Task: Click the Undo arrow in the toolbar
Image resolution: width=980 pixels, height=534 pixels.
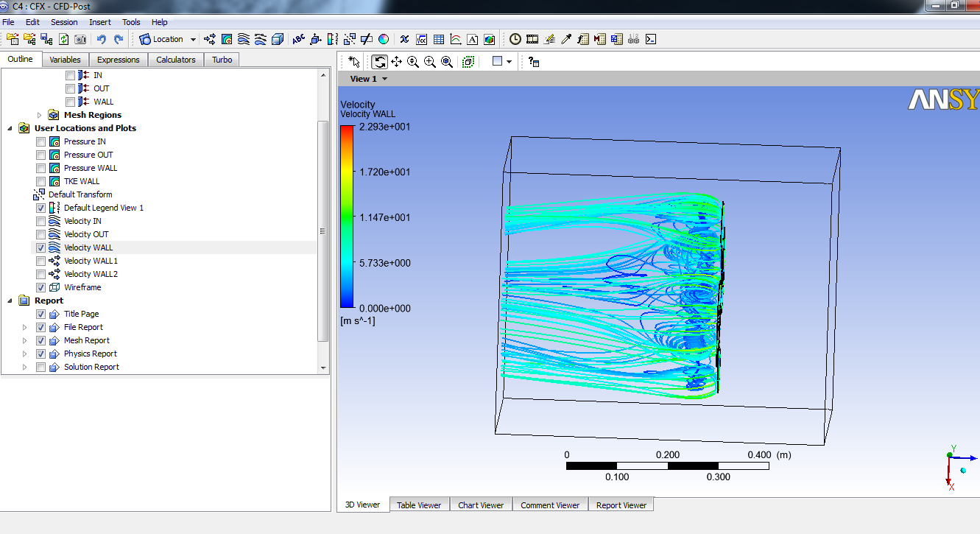Action: [x=102, y=39]
